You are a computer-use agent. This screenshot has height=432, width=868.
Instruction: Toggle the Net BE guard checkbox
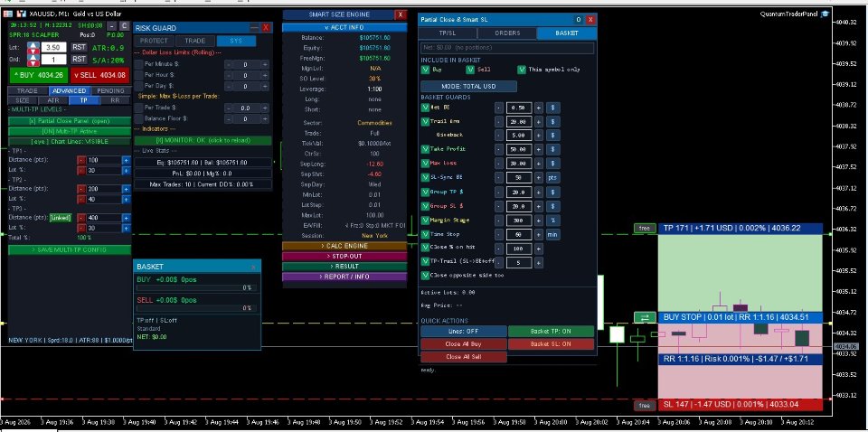[x=425, y=108]
